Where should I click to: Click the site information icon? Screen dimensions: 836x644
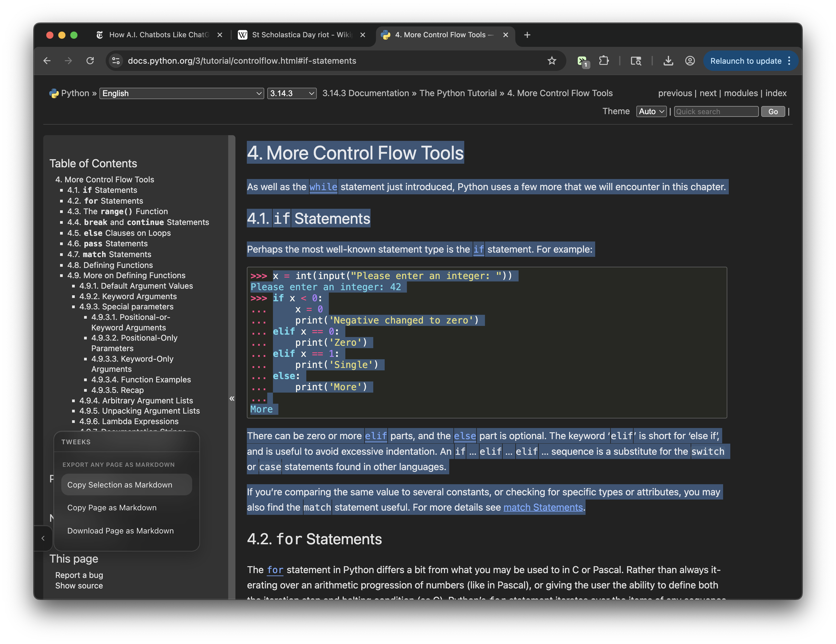116,61
